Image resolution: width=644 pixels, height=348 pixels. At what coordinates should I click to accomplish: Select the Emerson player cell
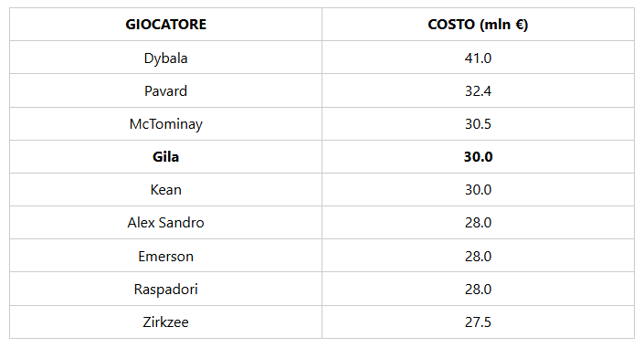[x=165, y=256]
